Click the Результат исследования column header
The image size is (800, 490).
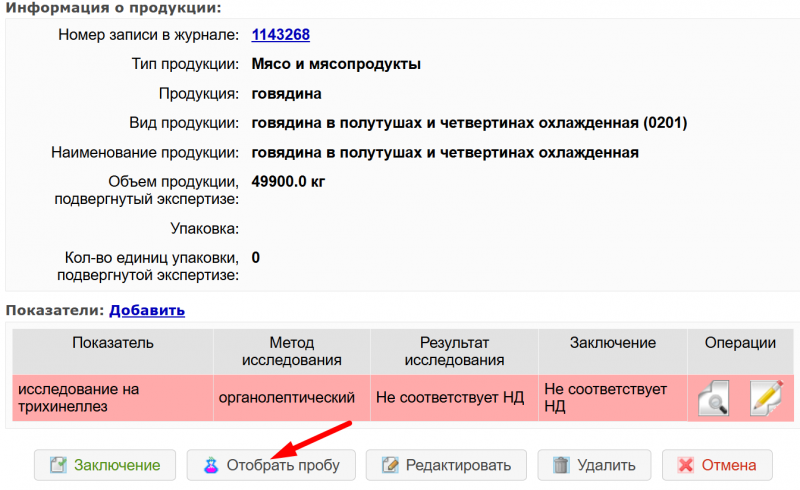click(x=454, y=351)
